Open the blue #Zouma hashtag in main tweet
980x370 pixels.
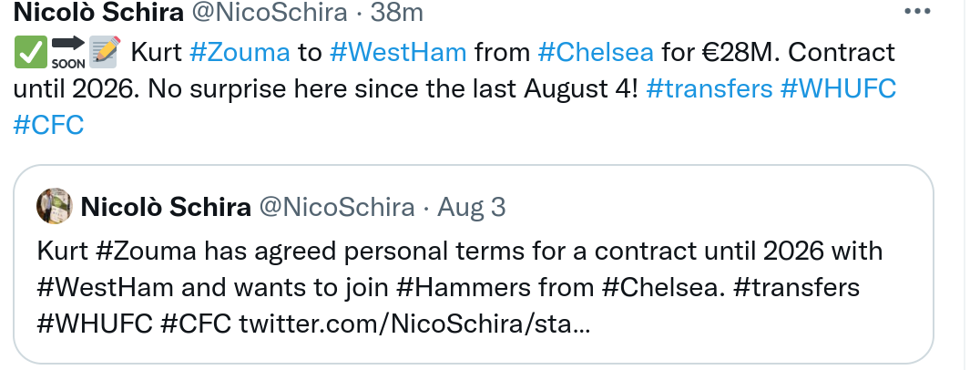coord(240,52)
